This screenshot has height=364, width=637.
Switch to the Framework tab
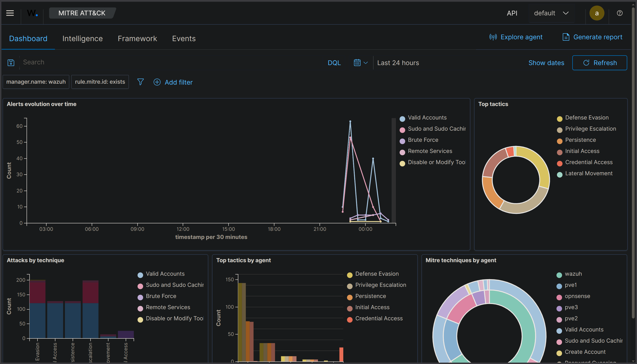pyautogui.click(x=137, y=39)
